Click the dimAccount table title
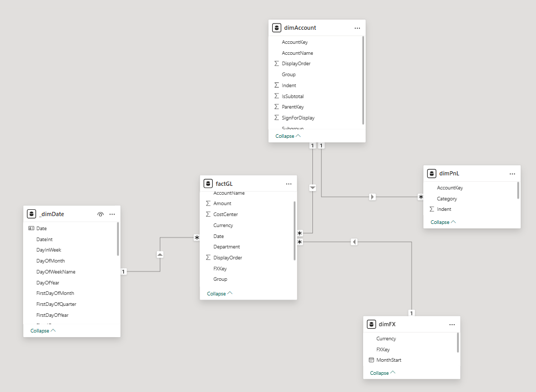This screenshot has height=392, width=536. [x=300, y=28]
